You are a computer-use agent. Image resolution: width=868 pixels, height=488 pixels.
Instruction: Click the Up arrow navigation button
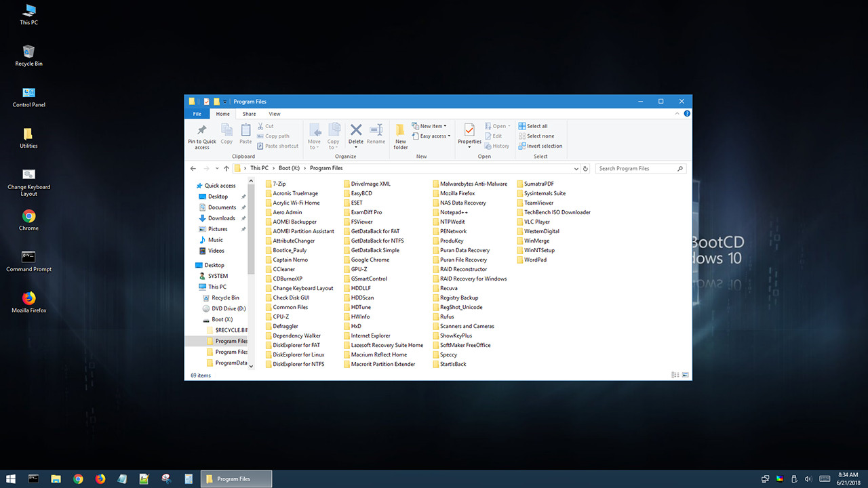click(226, 168)
